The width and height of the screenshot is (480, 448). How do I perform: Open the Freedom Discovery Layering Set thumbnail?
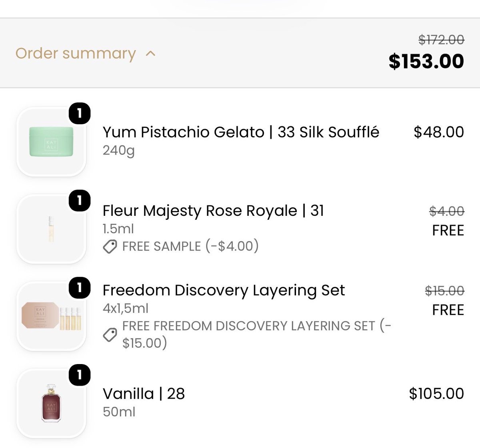tap(51, 316)
